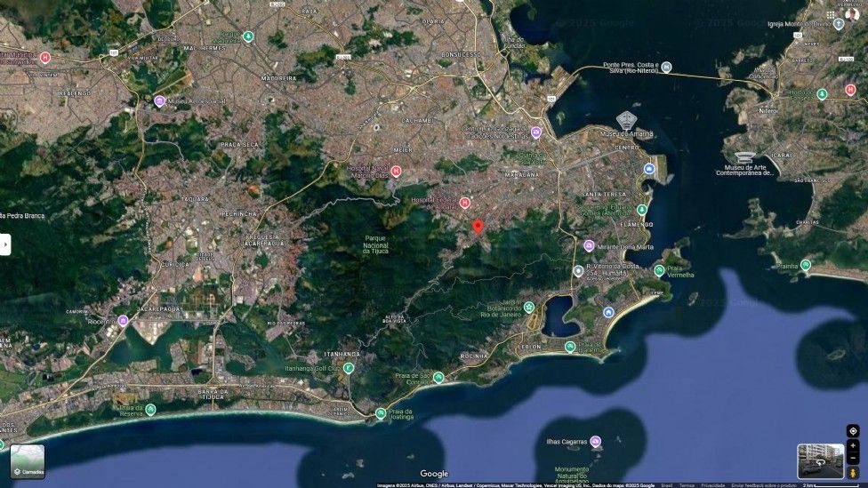Click the Ilhas Cagarras marker
This screenshot has width=868, height=488.
(596, 441)
